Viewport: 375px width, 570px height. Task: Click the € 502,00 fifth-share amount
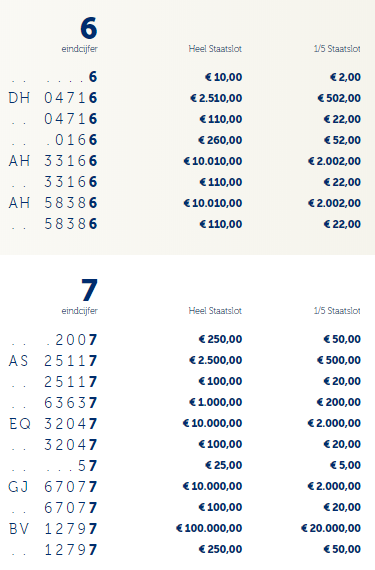click(x=339, y=98)
